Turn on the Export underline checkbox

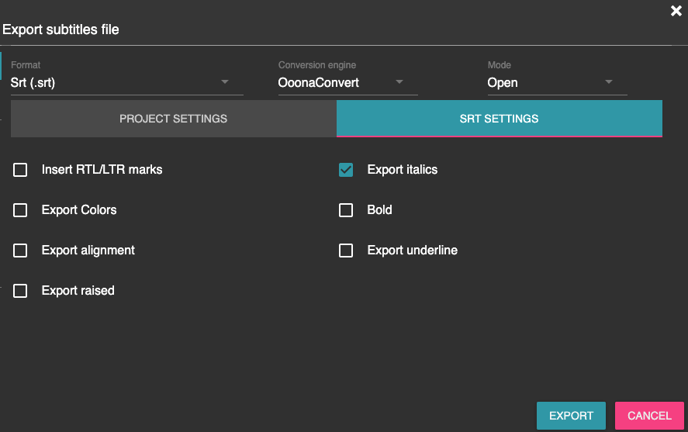(346, 250)
